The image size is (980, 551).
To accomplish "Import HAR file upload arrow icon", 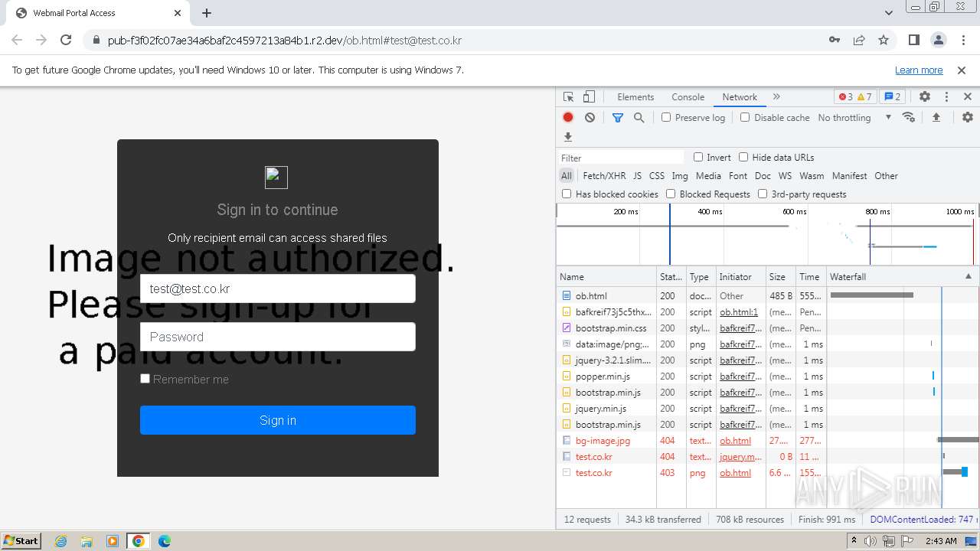I will 936,117.
